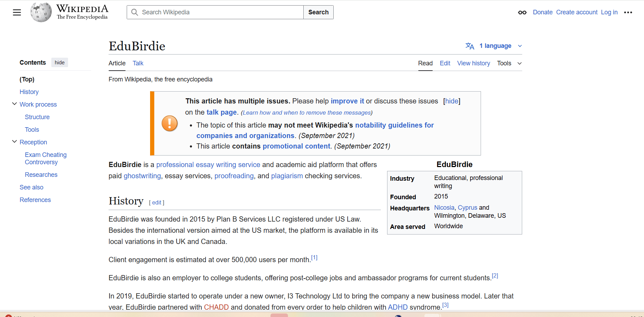
Task: Click the Wikipedia globe logo
Action: click(41, 12)
